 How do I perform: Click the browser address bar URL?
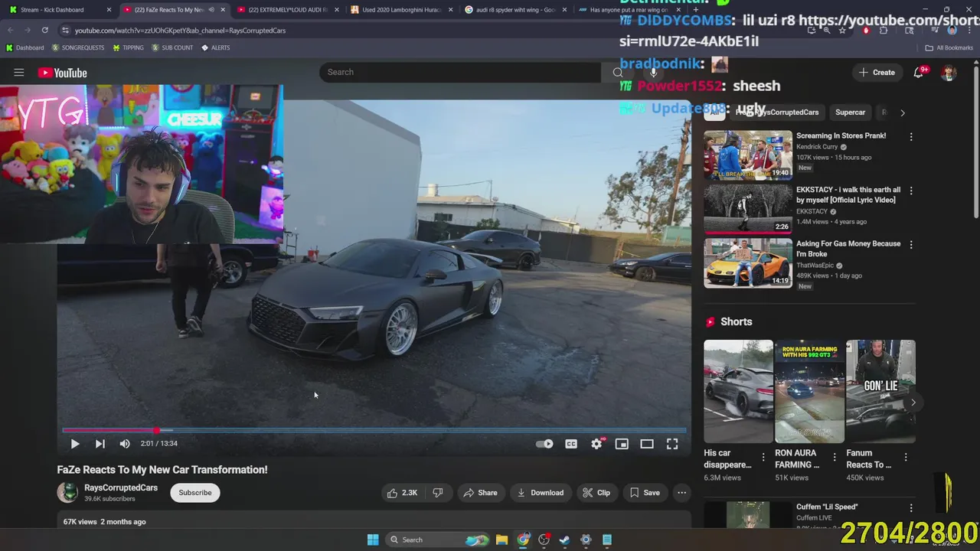[x=180, y=31]
